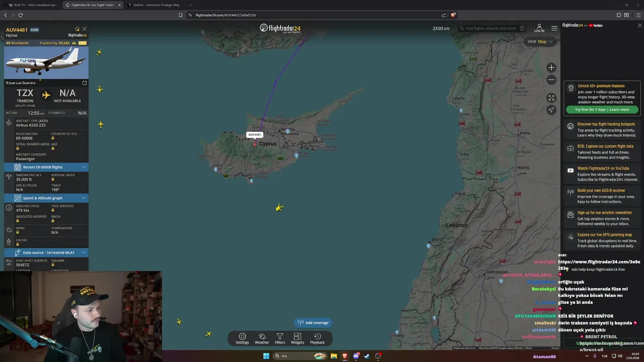Click the TZX Trabzon origin code

coord(25,93)
